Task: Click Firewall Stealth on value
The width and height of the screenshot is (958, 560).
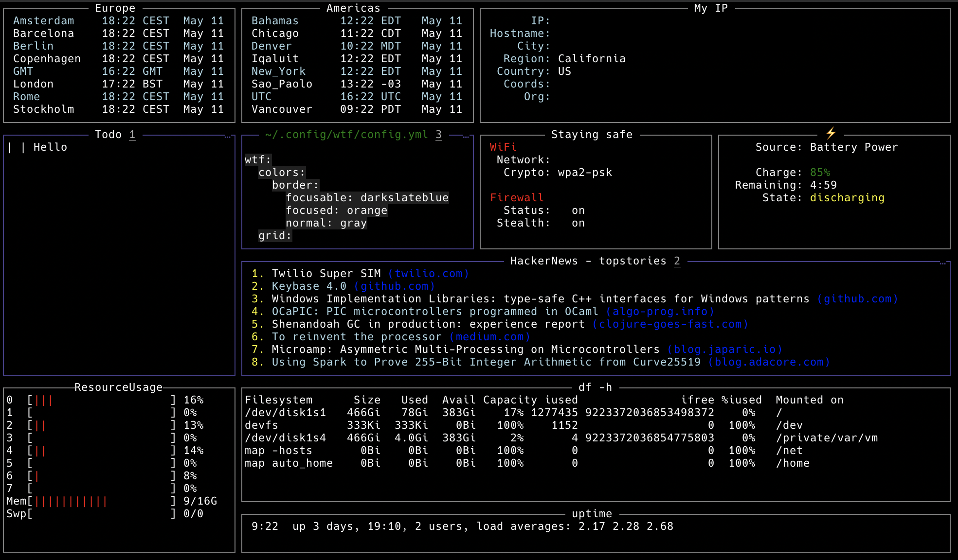Action: click(x=578, y=223)
